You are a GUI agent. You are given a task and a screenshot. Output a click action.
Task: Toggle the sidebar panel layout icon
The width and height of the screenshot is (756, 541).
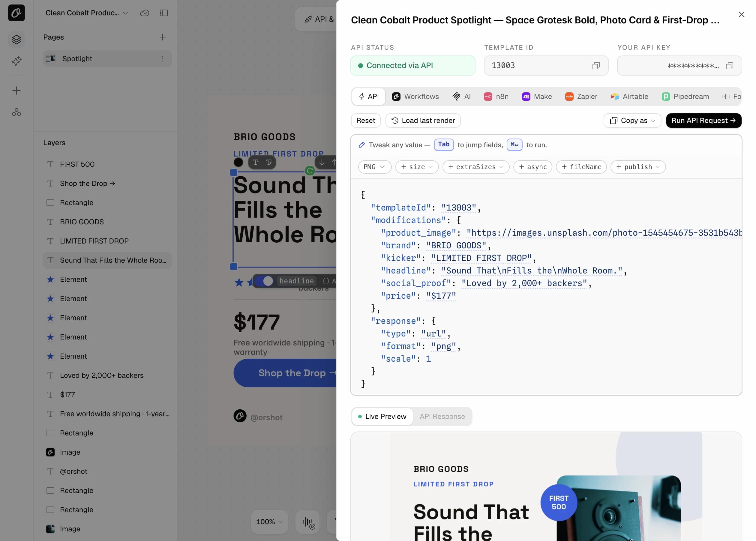[x=163, y=13]
